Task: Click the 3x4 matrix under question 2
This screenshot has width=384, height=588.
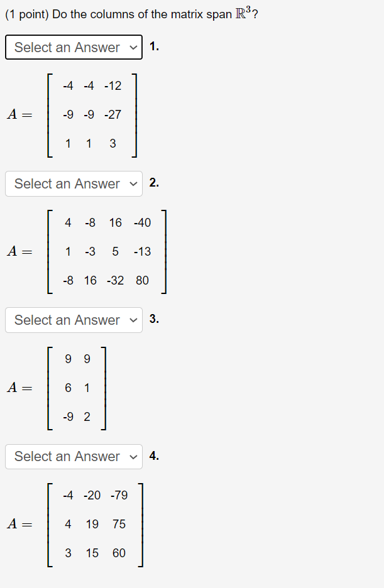Action: (x=106, y=251)
